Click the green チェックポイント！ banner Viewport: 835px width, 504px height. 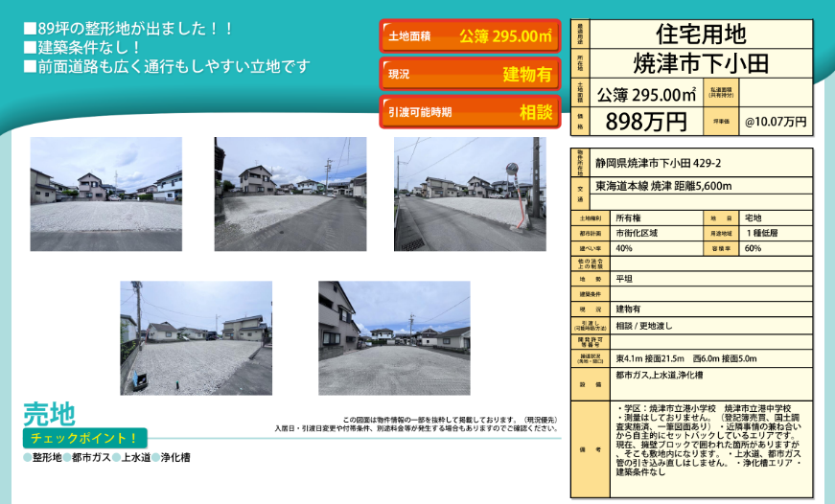tap(84, 439)
